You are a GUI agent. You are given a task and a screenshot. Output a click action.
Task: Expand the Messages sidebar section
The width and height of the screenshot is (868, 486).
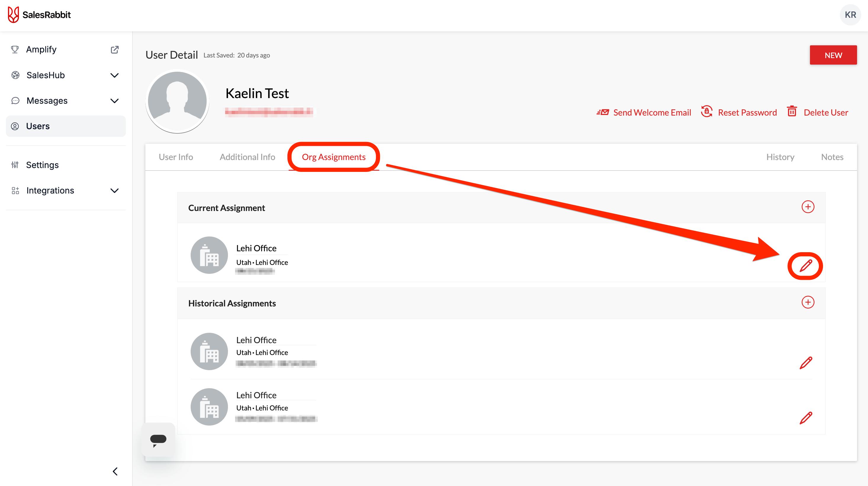pyautogui.click(x=115, y=101)
